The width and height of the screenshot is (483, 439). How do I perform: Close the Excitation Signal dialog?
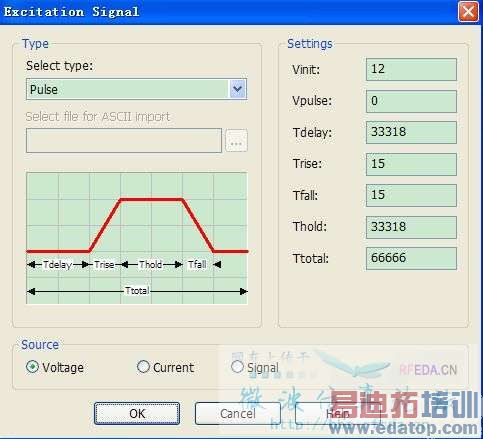coord(468,12)
